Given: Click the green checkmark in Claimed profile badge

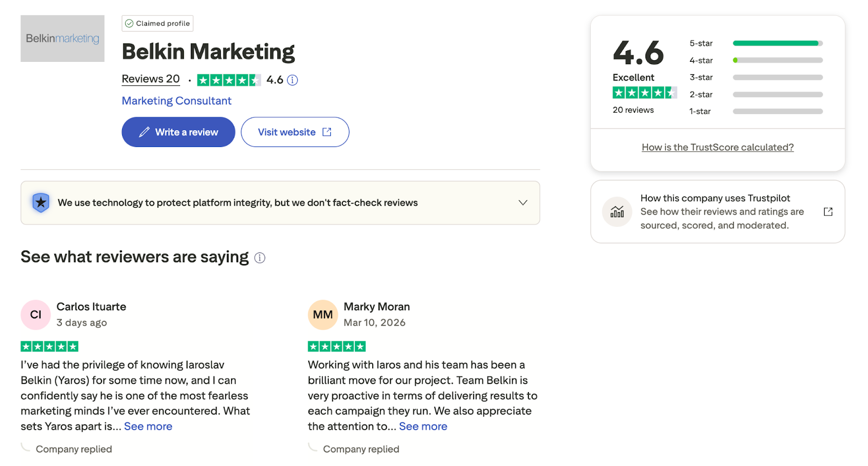Looking at the screenshot, I should coord(129,23).
